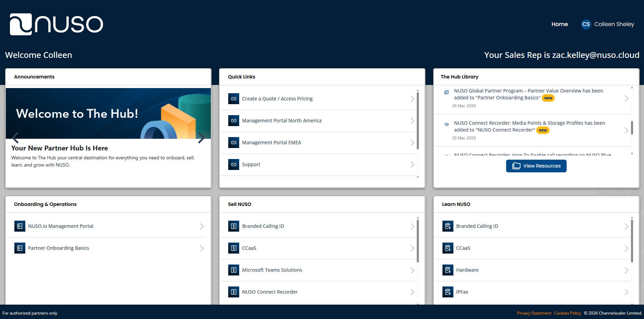Open Create a Quote / Access Pricing link
This screenshot has width=644, height=319.
(277, 99)
